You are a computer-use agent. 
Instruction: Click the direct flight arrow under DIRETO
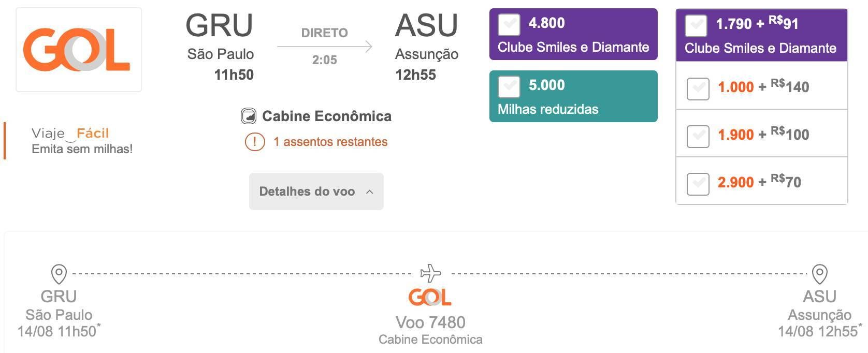click(x=325, y=47)
